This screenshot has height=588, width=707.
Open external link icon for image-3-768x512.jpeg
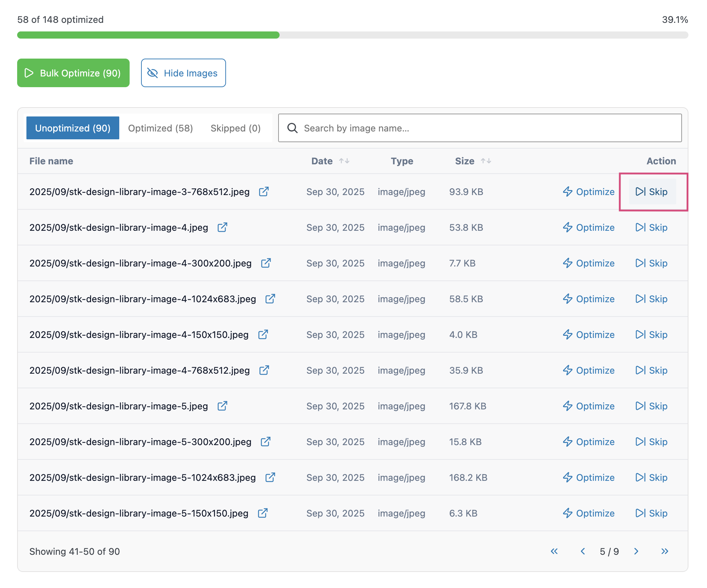264,192
